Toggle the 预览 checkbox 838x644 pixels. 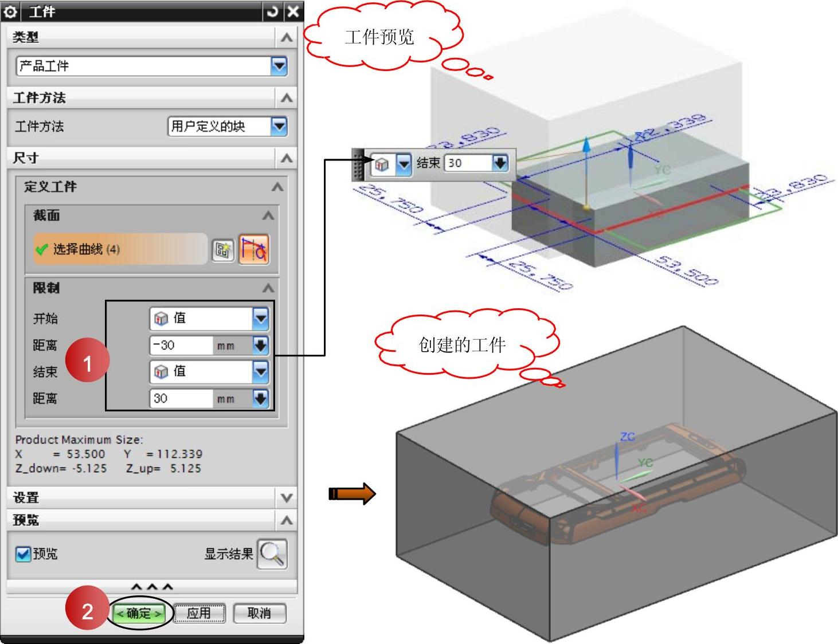pos(23,554)
